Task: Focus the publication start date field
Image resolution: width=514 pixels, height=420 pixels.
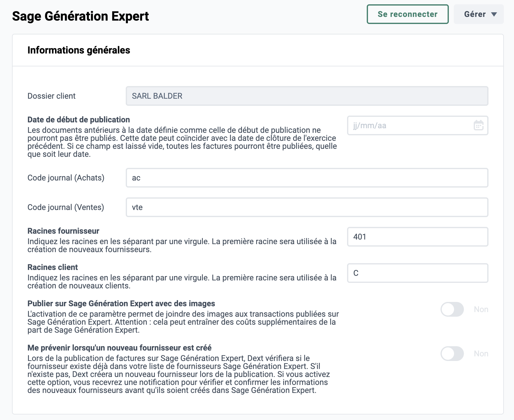Action: click(x=418, y=125)
